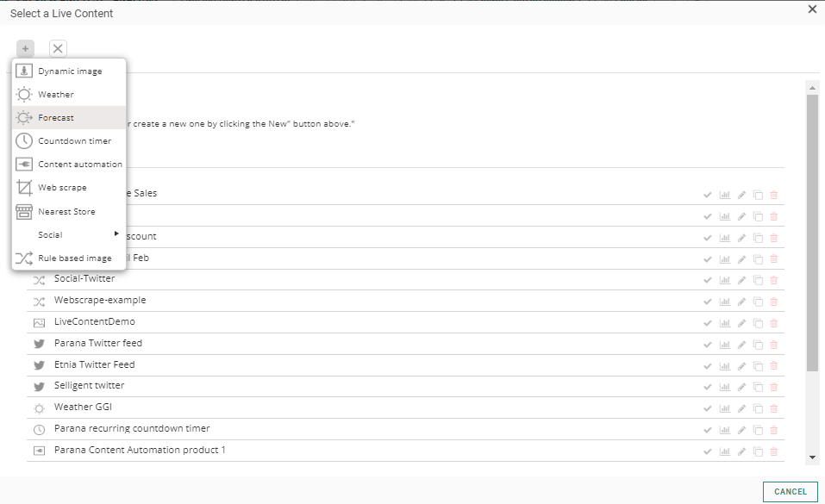Tick the checkmark for Weather GGI
Viewport: 825px width, 504px height.
[708, 408]
